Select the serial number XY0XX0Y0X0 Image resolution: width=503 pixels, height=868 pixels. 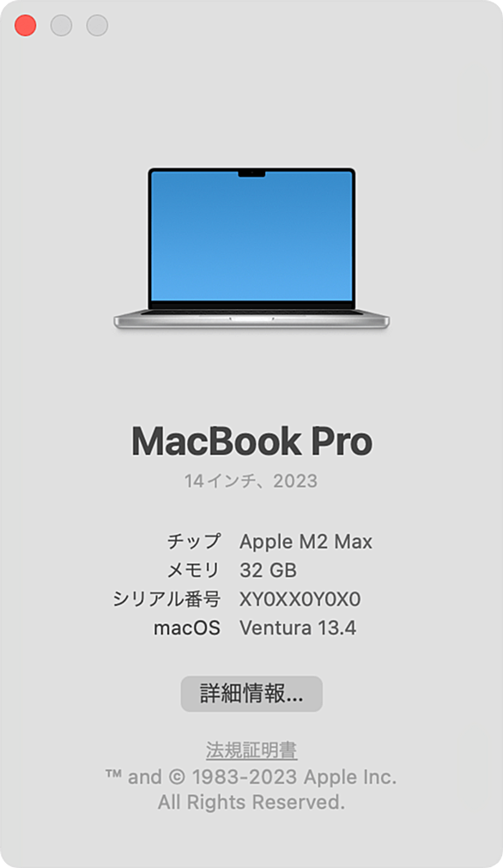coord(300,599)
